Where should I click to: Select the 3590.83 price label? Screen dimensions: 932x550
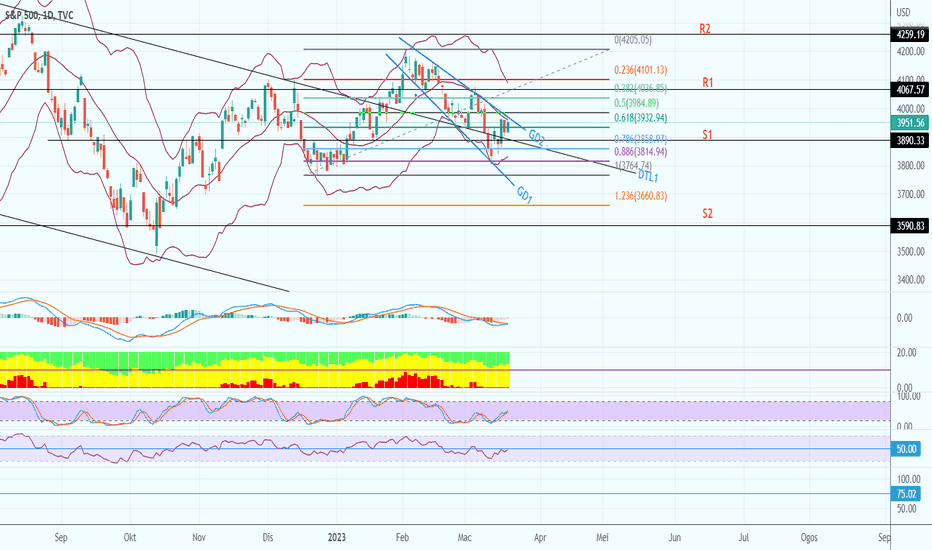pos(909,226)
